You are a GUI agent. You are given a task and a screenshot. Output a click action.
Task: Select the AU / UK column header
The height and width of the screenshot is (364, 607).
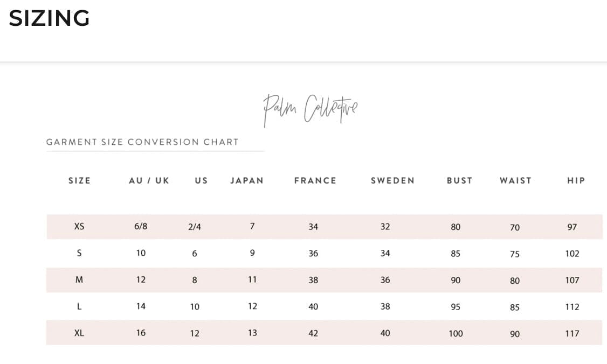coord(149,180)
